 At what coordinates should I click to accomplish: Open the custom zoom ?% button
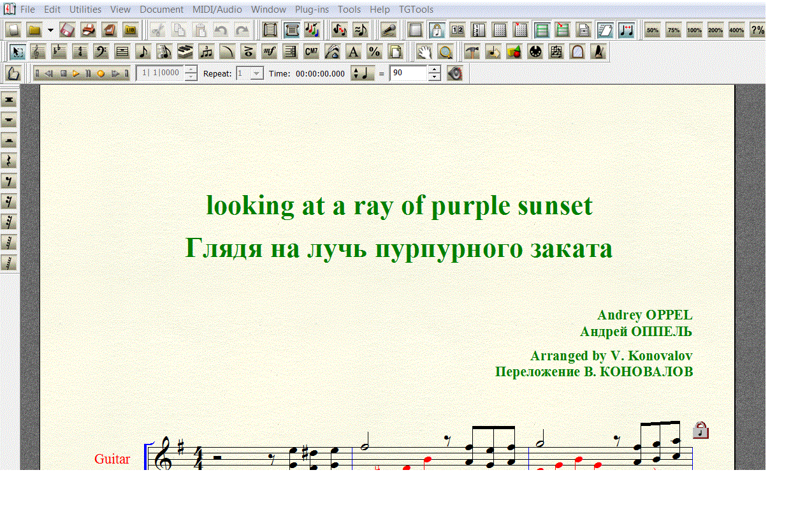coord(757,30)
